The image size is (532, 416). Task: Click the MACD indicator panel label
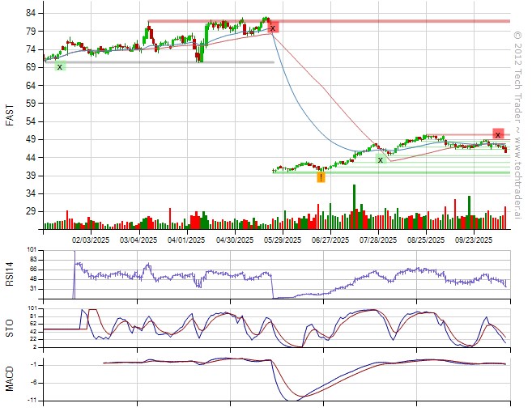[x=10, y=378]
